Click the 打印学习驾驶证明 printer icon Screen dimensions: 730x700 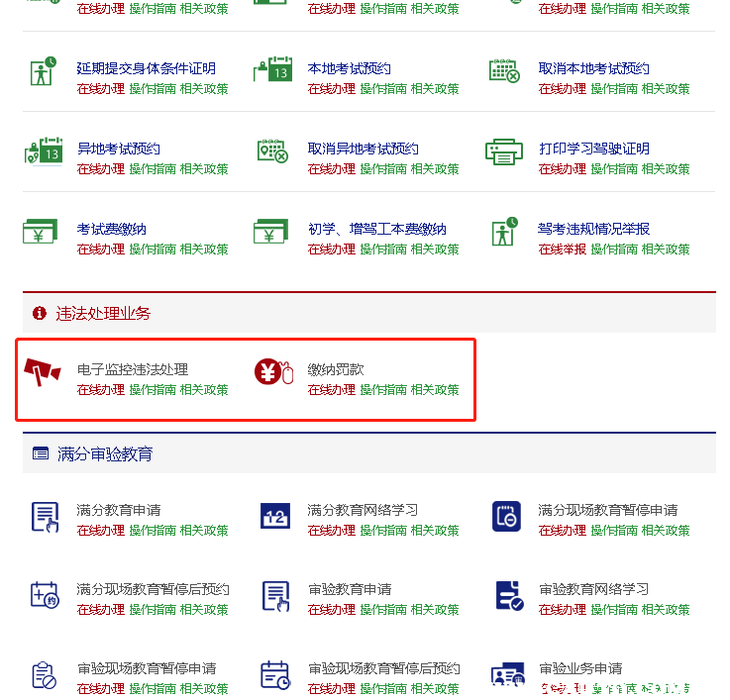click(504, 152)
